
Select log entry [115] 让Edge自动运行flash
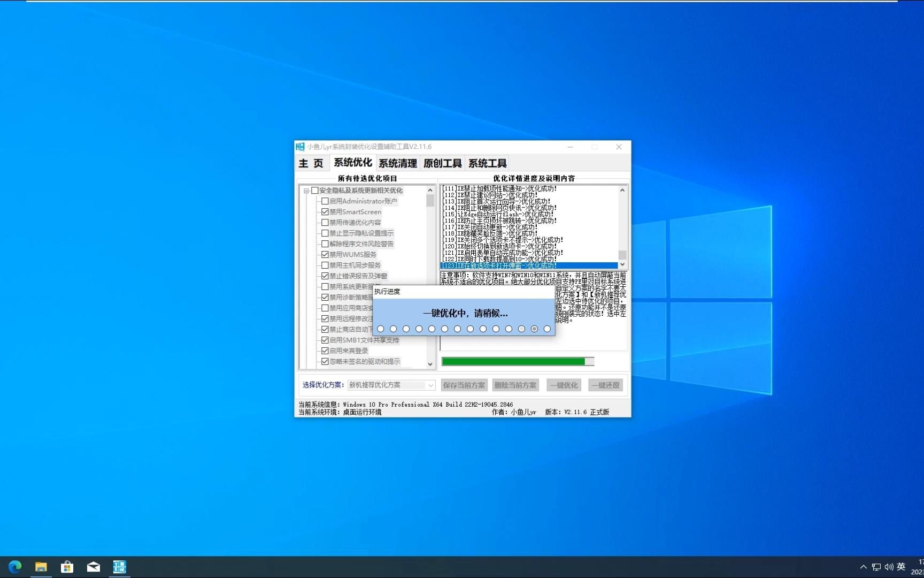(529, 214)
